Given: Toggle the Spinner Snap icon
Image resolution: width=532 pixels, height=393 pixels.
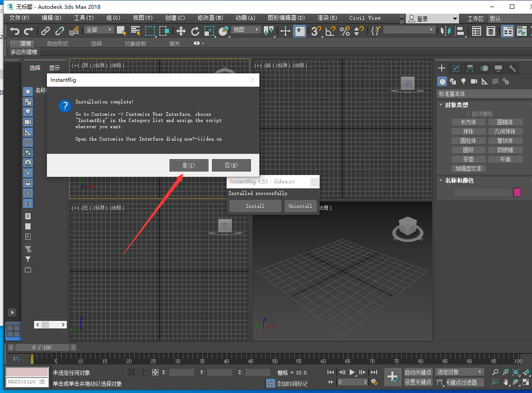Looking at the screenshot, I should [x=359, y=31].
